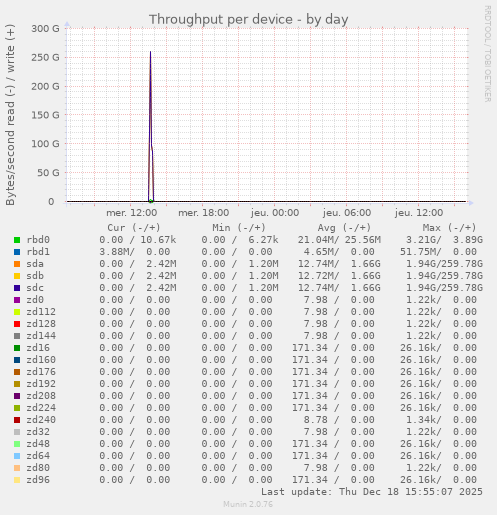Viewport: 497px width, 515px height.
Task: Click the zd192 olive-gold legend swatch
Action: (17, 384)
